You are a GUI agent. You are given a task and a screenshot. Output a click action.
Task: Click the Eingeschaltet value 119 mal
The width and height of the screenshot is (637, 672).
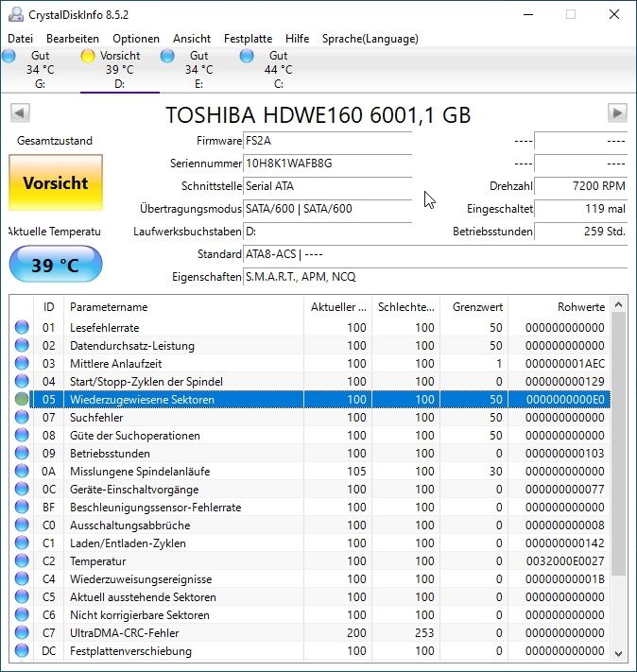[x=581, y=209]
